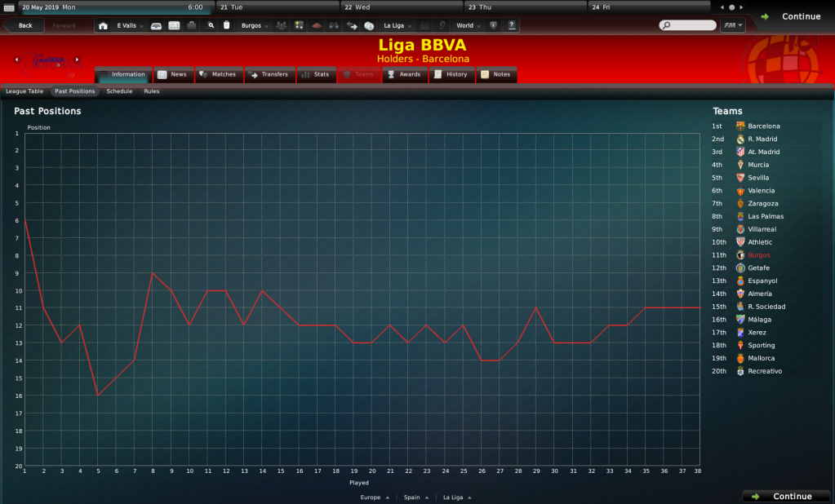The width and height of the screenshot is (835, 504).
Task: Open the E Valls dropdown menu
Action: (x=131, y=25)
